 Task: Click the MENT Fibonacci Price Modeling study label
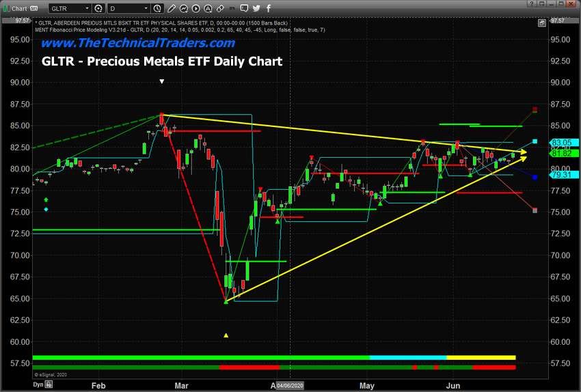coord(180,30)
